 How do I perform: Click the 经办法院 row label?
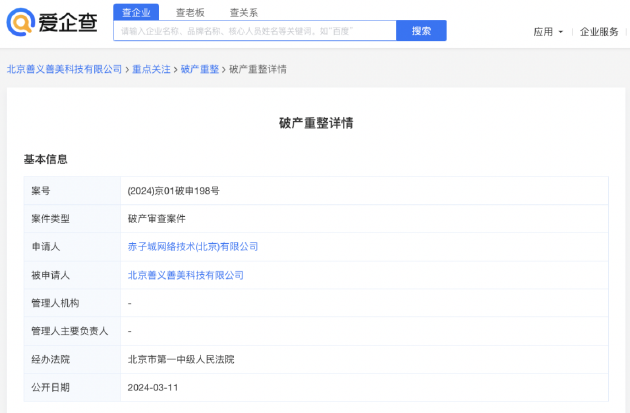pyautogui.click(x=51, y=359)
